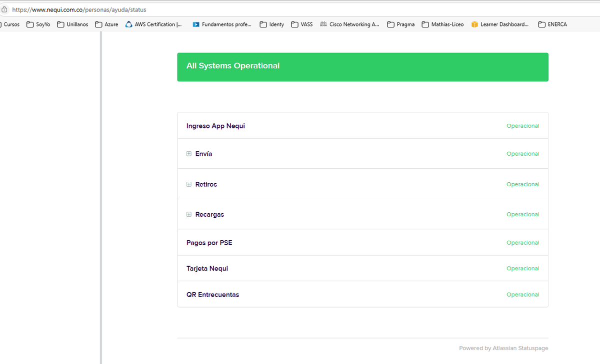
Task: Open the Pragma bookmark folder
Action: click(401, 24)
